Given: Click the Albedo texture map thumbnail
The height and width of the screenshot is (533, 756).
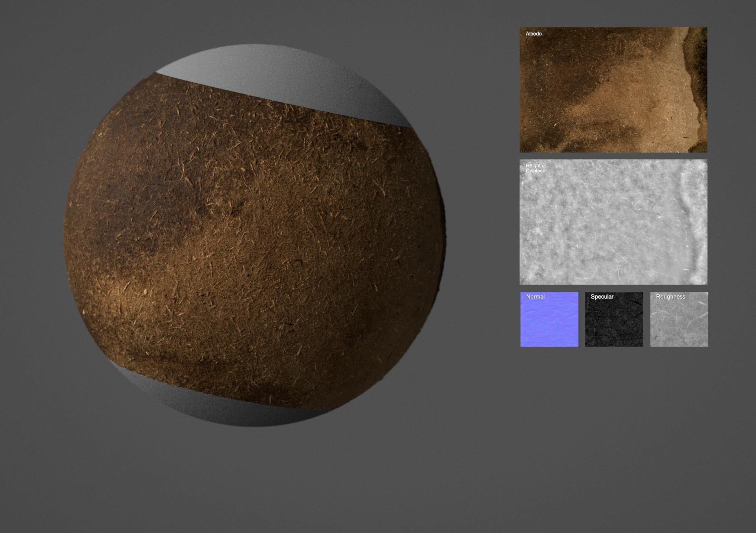Looking at the screenshot, I should tap(613, 90).
